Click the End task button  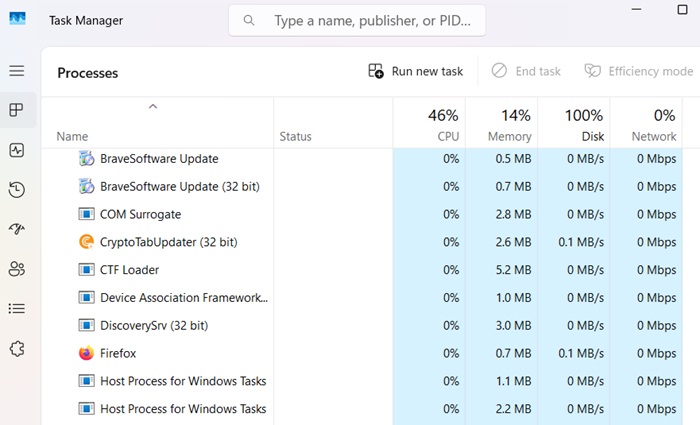pos(526,71)
